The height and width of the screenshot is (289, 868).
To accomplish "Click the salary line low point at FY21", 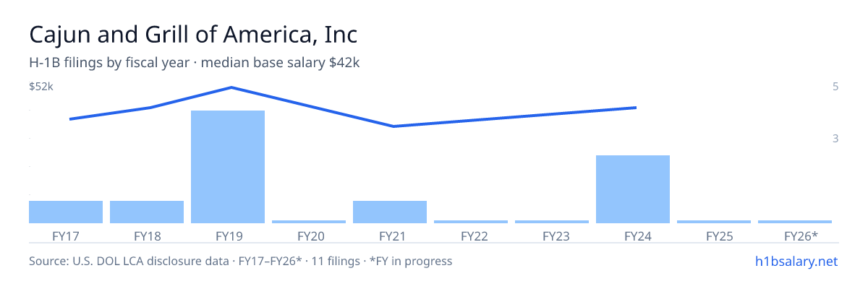I will coord(393,126).
